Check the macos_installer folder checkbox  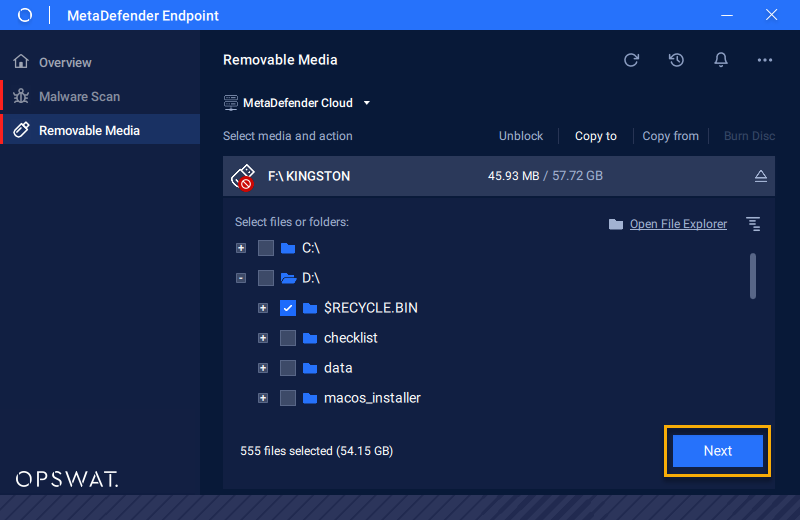(288, 398)
